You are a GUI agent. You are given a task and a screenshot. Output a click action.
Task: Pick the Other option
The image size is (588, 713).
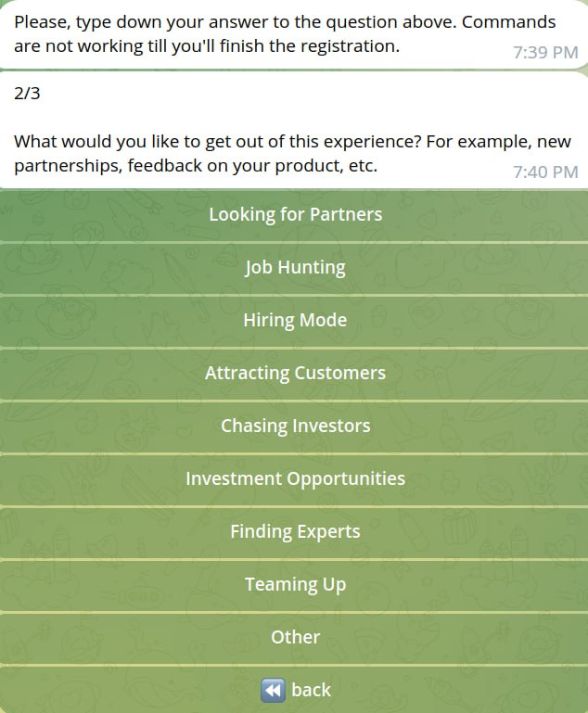click(295, 638)
